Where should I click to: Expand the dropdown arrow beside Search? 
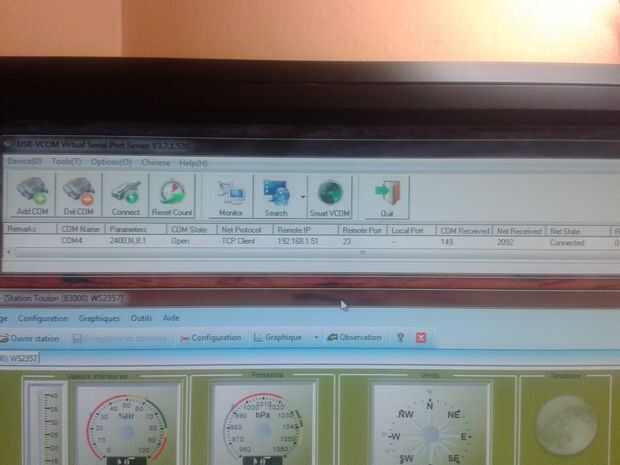303,197
